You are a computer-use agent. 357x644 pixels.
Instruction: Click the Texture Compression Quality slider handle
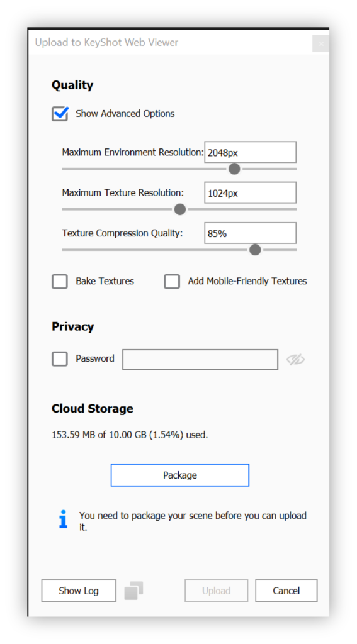(x=255, y=250)
